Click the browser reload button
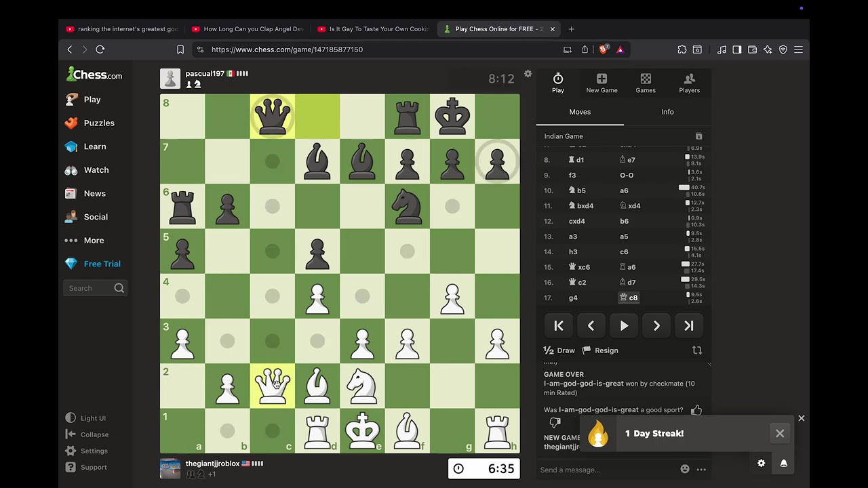Screen dimensions: 868x488 point(100,49)
